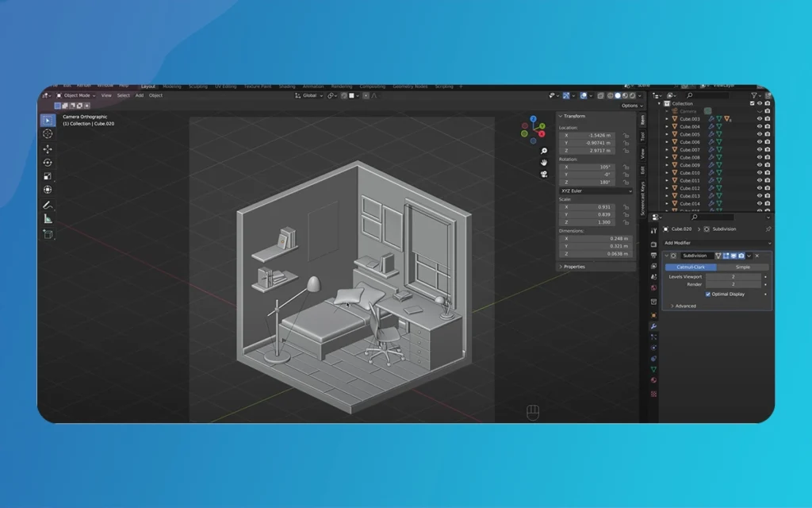
Task: Switch subdivision type to Simple
Action: (x=742, y=267)
